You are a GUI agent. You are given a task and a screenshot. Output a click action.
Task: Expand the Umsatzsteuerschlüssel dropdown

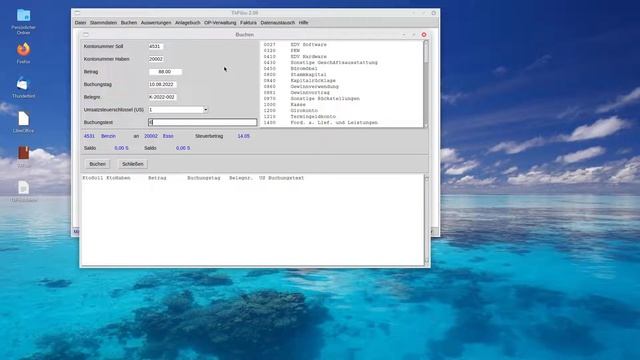tap(205, 110)
